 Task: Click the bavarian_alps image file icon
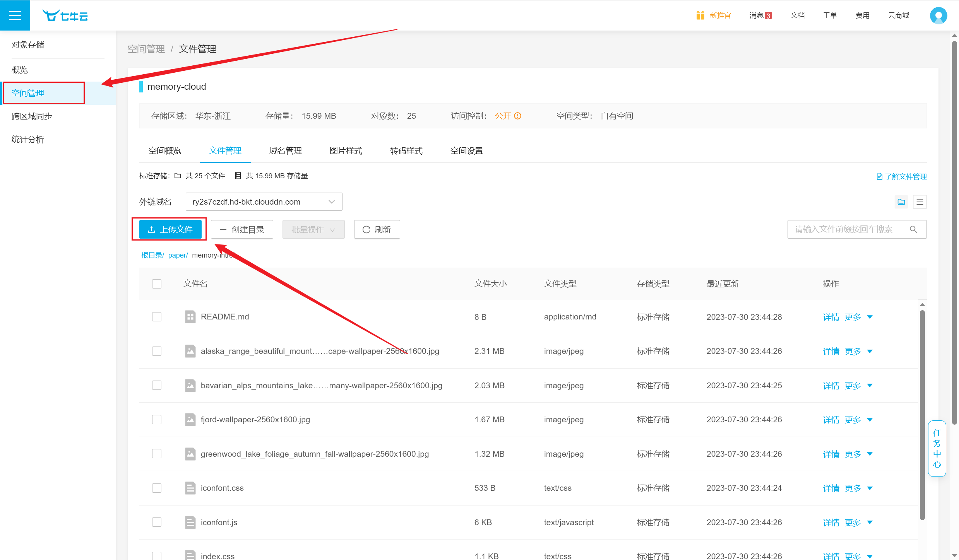click(190, 386)
